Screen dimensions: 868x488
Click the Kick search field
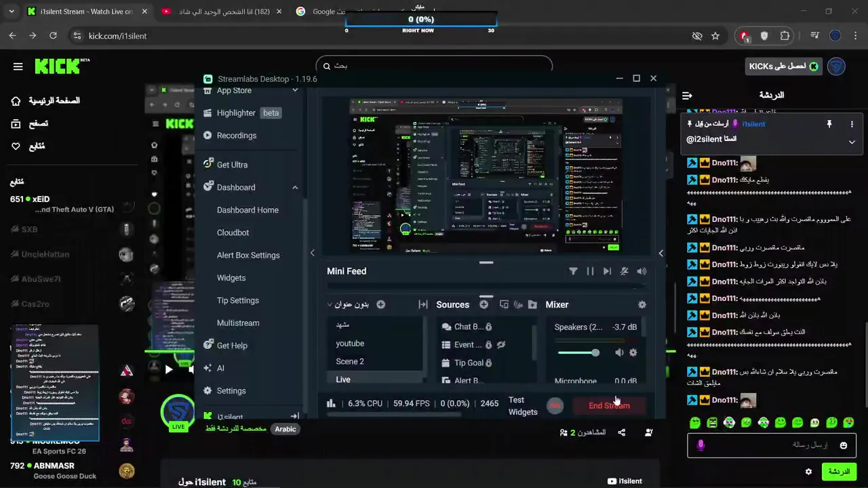click(x=434, y=66)
